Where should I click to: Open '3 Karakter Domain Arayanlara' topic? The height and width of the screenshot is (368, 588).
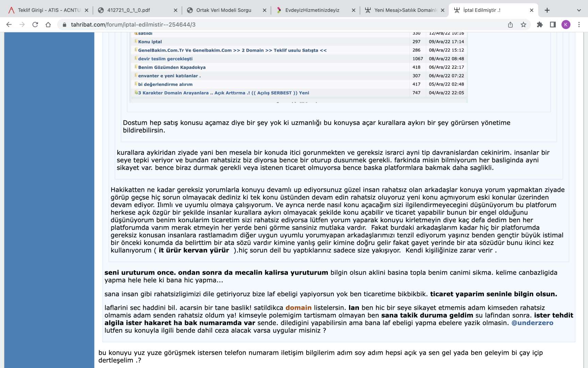click(224, 93)
